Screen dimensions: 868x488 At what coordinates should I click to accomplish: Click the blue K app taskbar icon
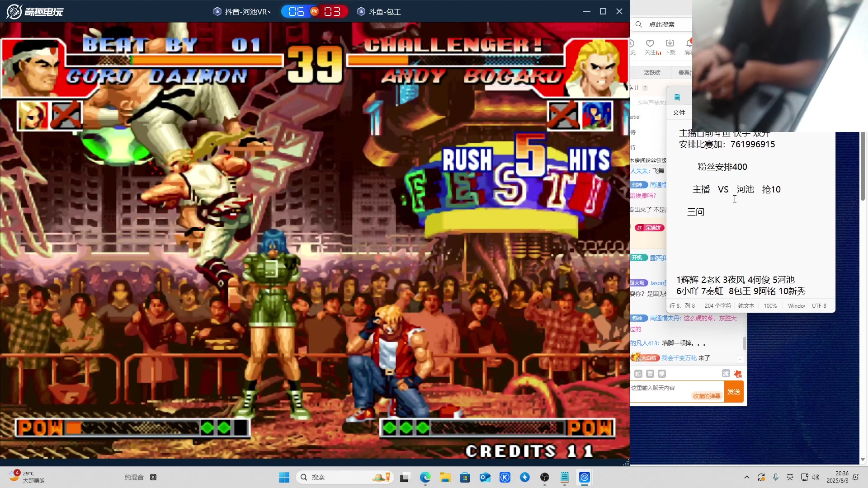(x=505, y=477)
